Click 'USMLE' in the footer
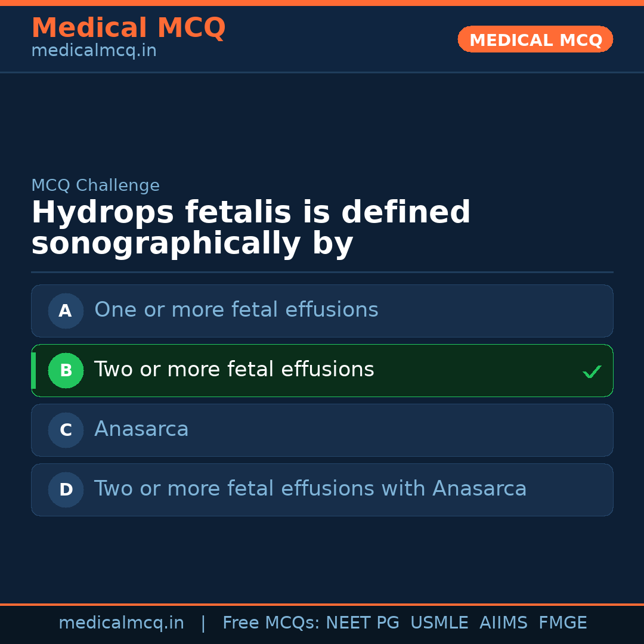This screenshot has height=644, width=644. [439, 623]
